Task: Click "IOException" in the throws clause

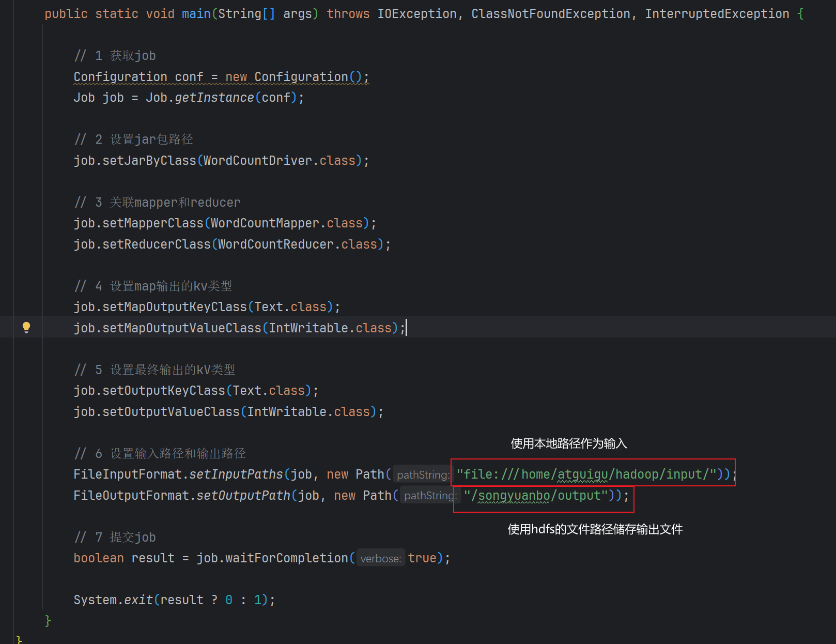Action: pos(417,14)
